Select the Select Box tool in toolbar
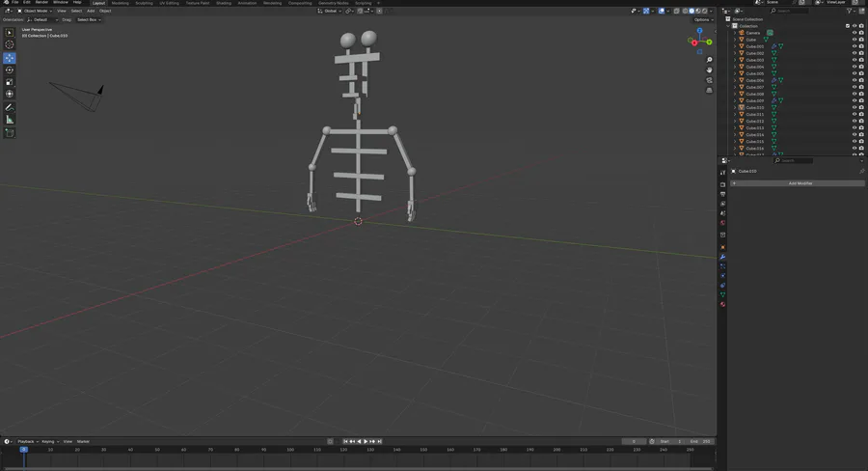 click(10, 33)
